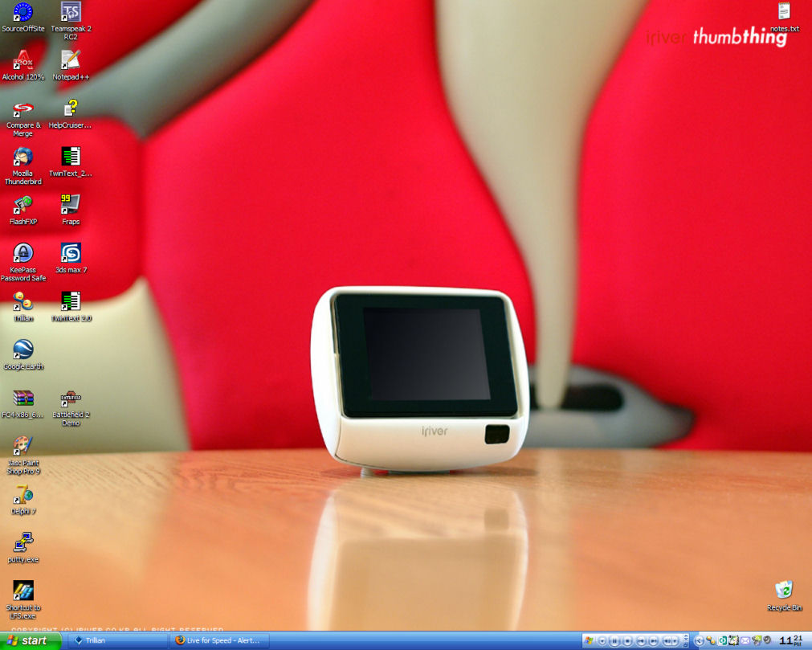The height and width of the screenshot is (650, 812).
Task: Restore Media Player from taskbar toolbar
Action: point(686,645)
